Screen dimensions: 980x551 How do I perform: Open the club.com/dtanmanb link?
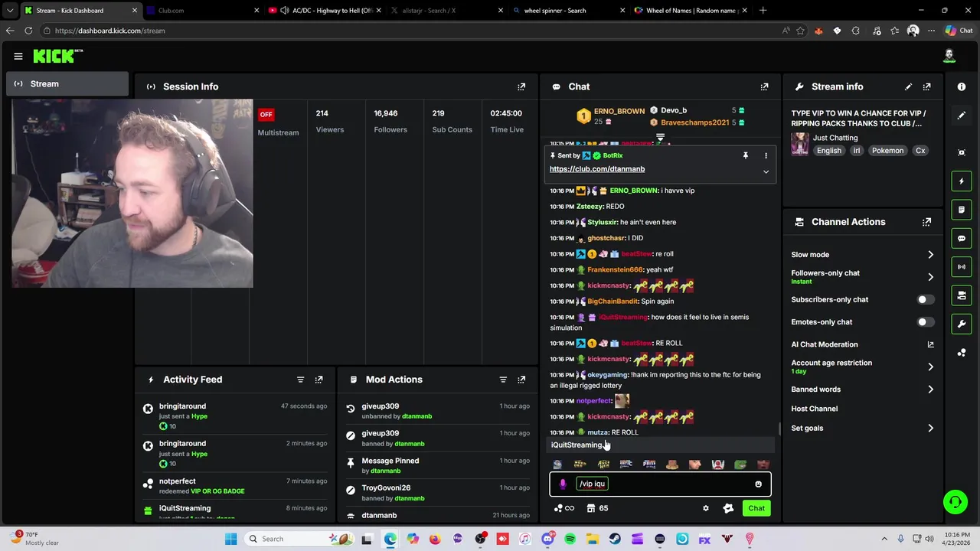point(597,169)
